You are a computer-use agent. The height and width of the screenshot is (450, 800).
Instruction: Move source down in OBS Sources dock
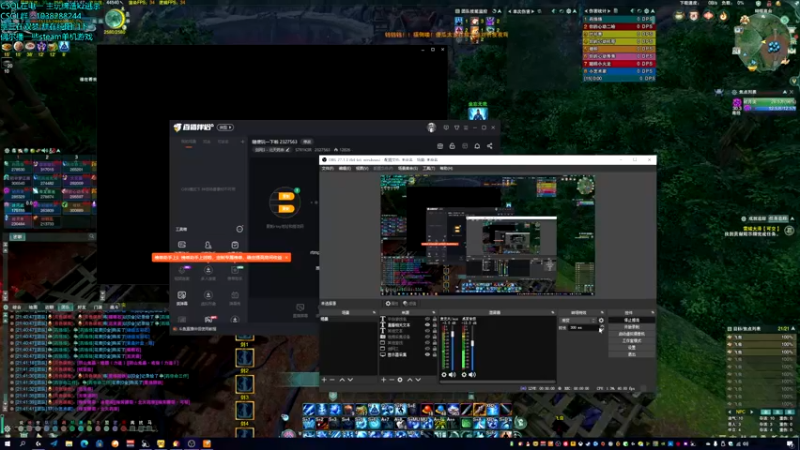418,380
